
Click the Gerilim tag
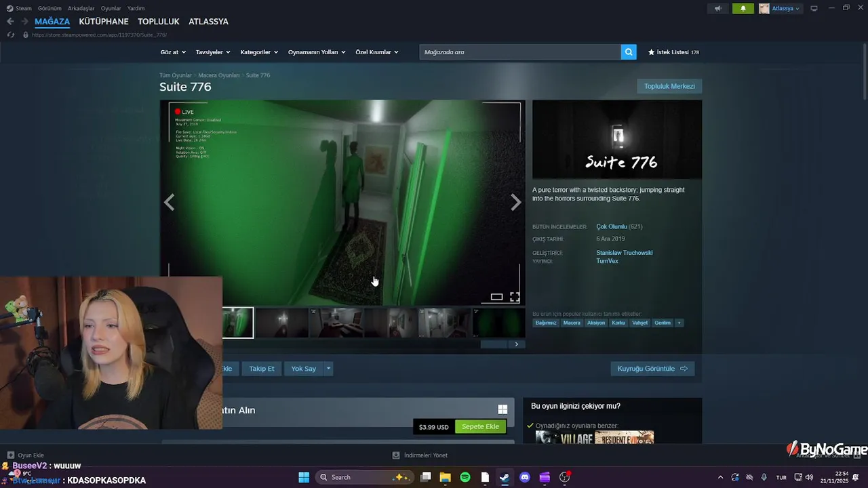663,323
